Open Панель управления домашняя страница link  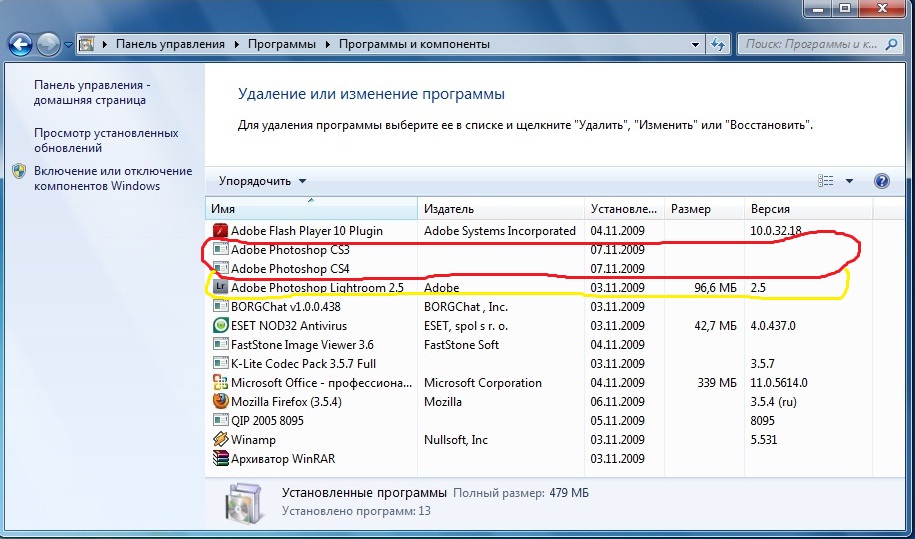(92, 93)
